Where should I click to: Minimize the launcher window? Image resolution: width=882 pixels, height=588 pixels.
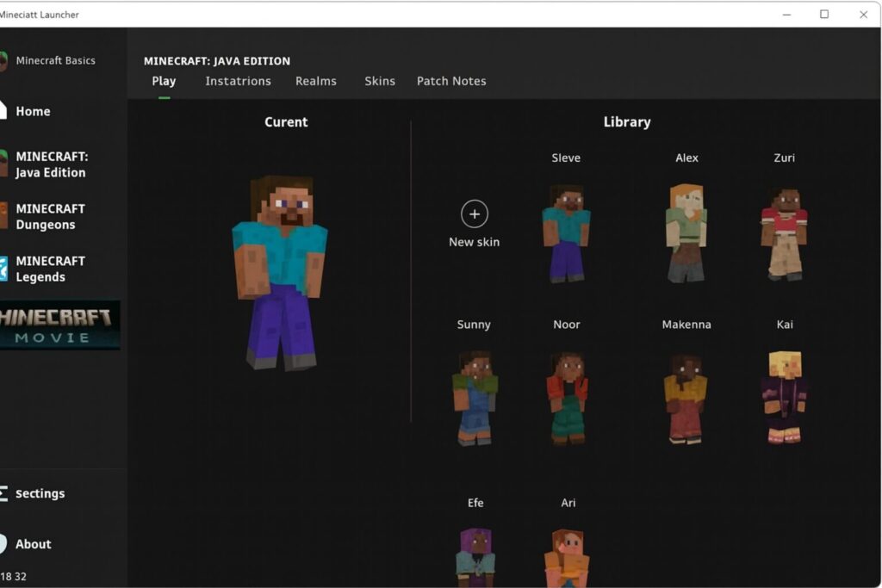point(786,15)
